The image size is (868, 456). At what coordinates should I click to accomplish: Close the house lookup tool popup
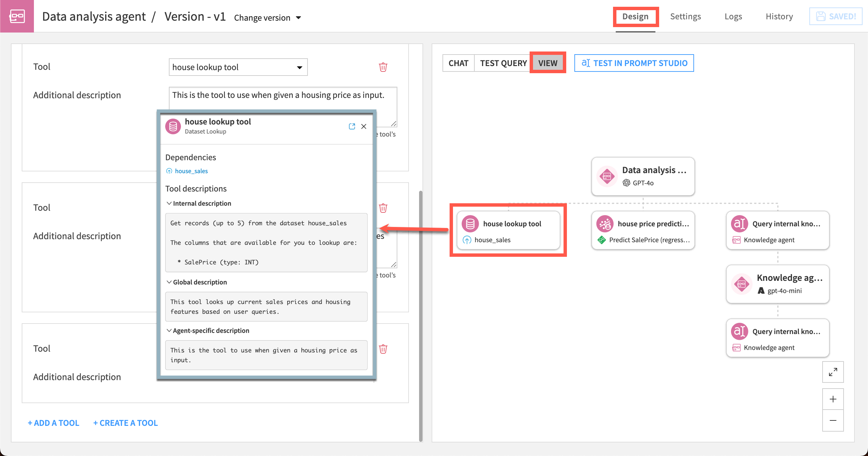coord(364,126)
